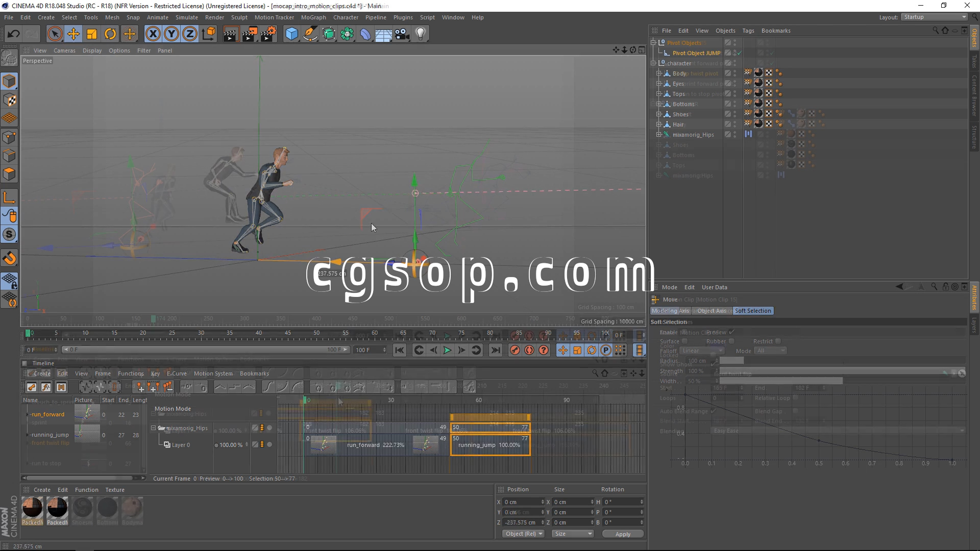Click the Record Active Objects keyframe button
This screenshot has width=980, height=551.
515,350
